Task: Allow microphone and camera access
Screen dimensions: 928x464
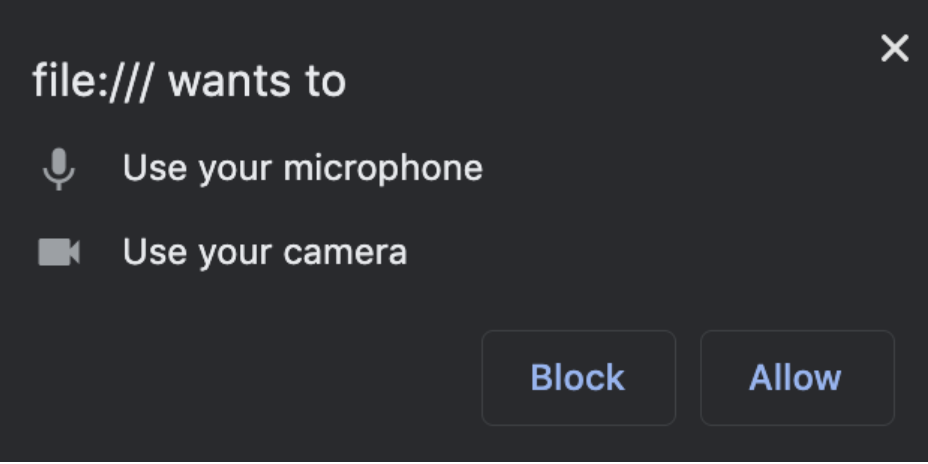Action: click(796, 378)
